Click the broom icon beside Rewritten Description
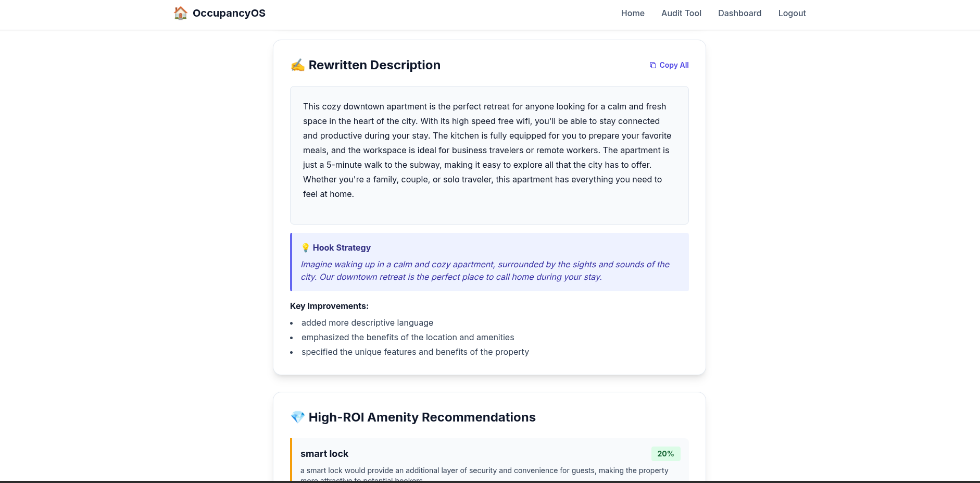The image size is (980, 483). [298, 65]
